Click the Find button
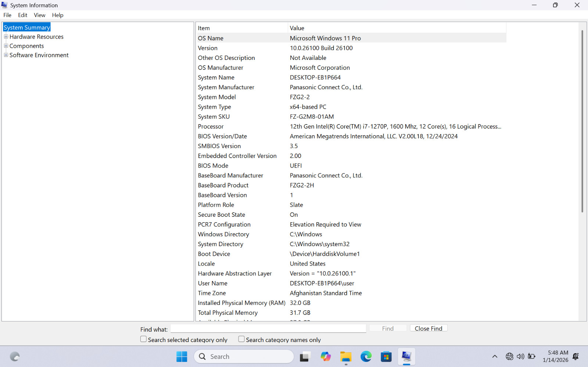This screenshot has height=367, width=588. 388,328
